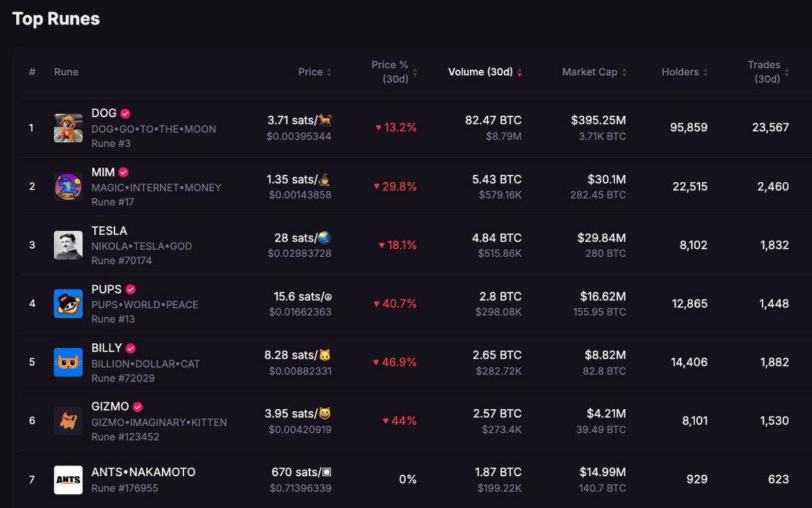Click the square symbol beside 670 sats
812x508 pixels.
point(327,471)
